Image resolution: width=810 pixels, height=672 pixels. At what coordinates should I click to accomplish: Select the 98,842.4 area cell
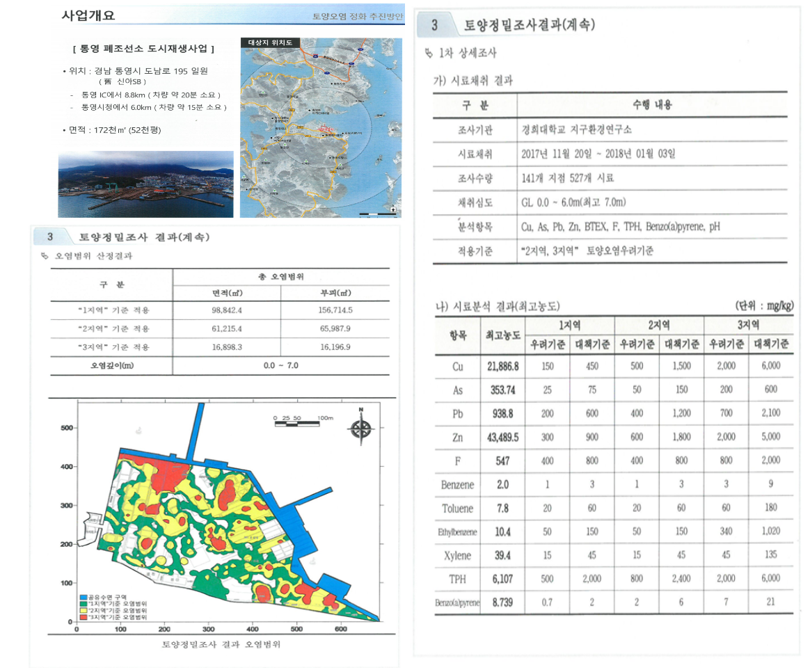(x=227, y=310)
